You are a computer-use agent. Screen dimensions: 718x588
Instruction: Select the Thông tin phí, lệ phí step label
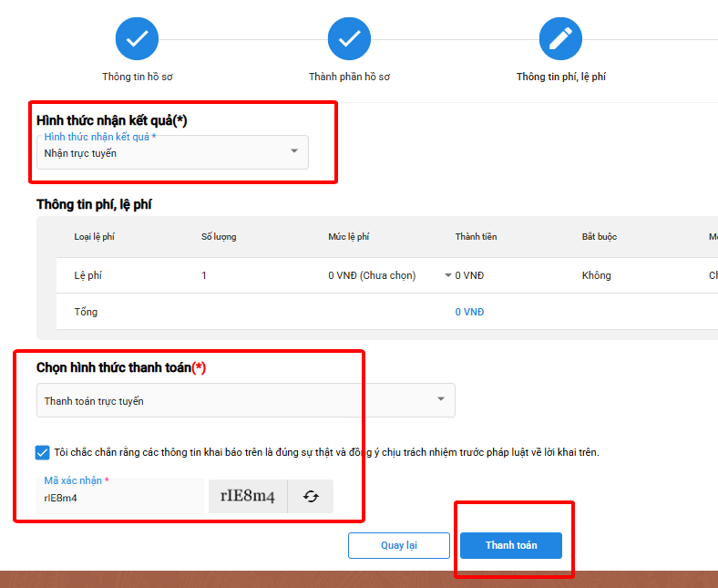click(x=560, y=77)
